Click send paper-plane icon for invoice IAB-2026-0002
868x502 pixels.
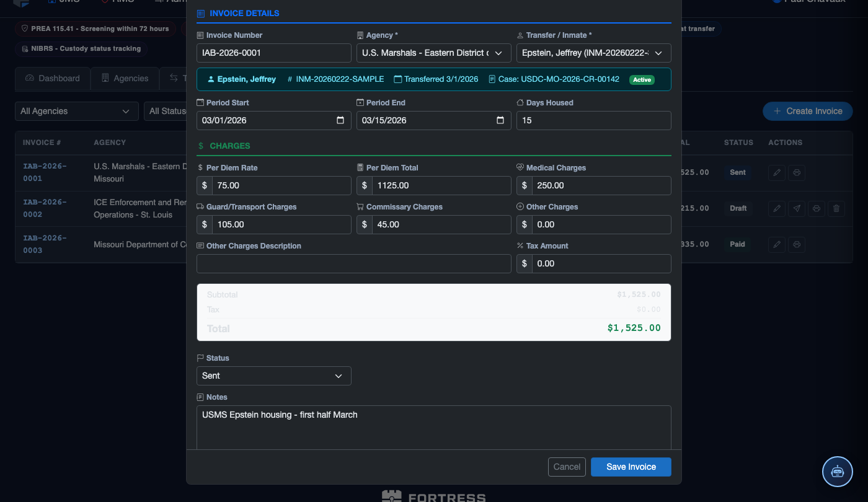[x=797, y=208]
